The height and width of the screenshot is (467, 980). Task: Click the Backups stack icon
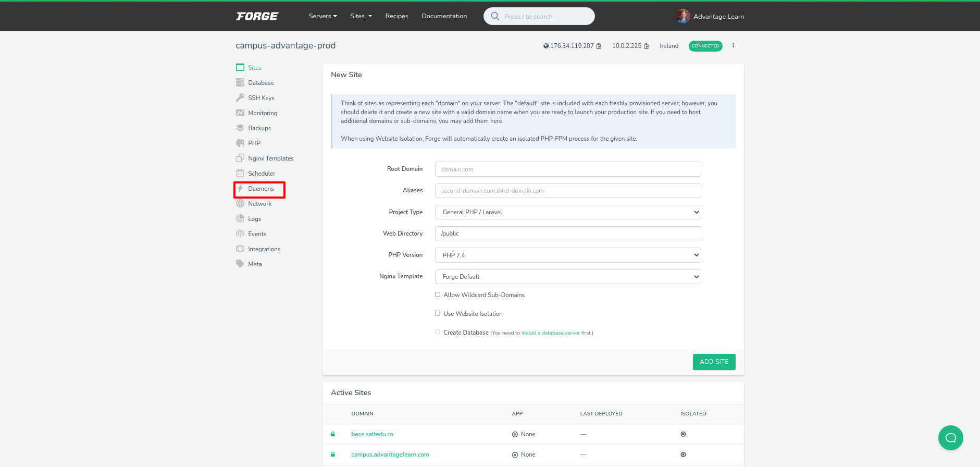point(240,128)
